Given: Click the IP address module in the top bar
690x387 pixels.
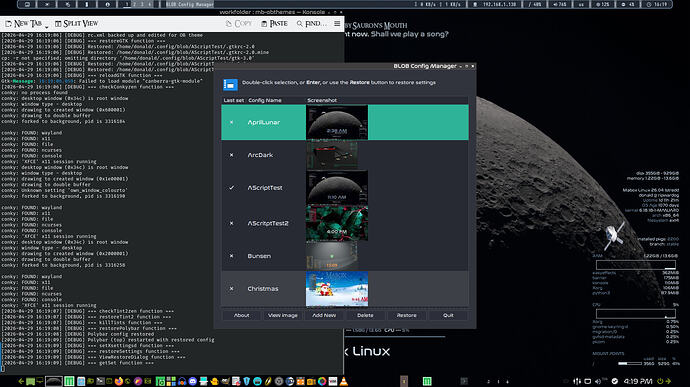Looking at the screenshot, I should click(x=498, y=4).
